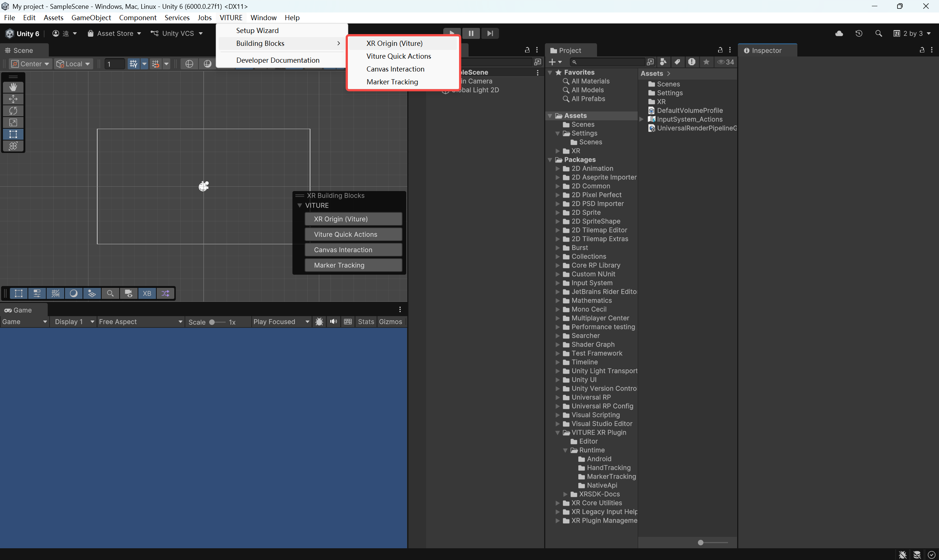939x560 pixels.
Task: Select the Hand view tool
Action: click(13, 87)
